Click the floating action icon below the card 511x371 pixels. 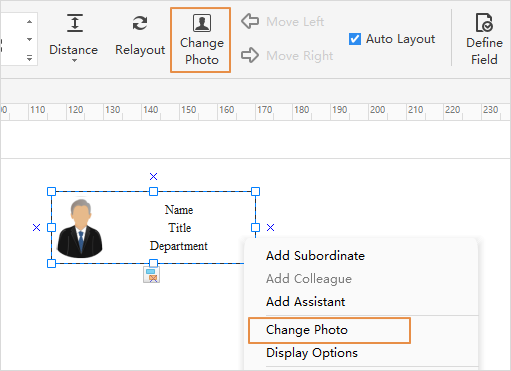pos(152,275)
